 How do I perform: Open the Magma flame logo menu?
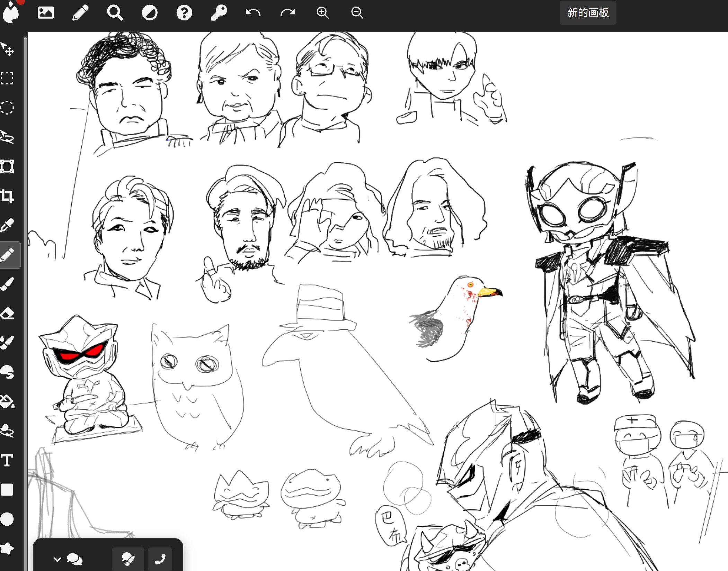pyautogui.click(x=11, y=13)
